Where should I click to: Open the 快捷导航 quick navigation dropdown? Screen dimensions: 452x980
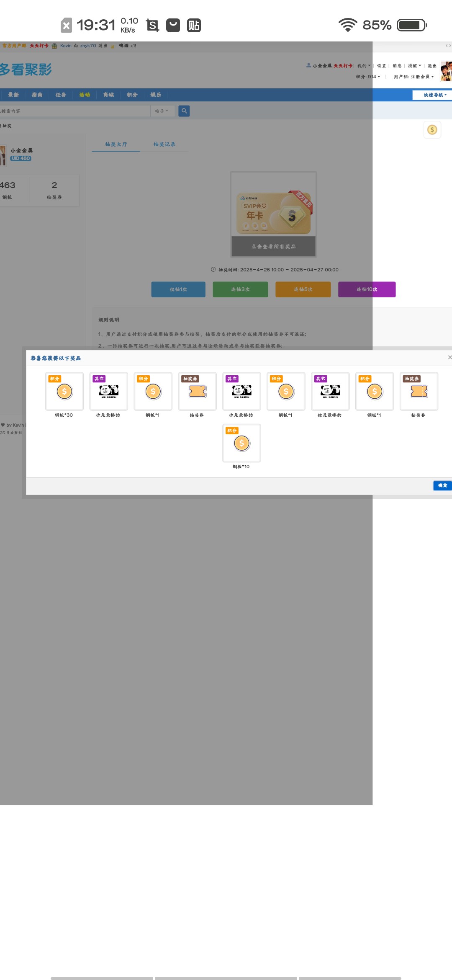434,95
